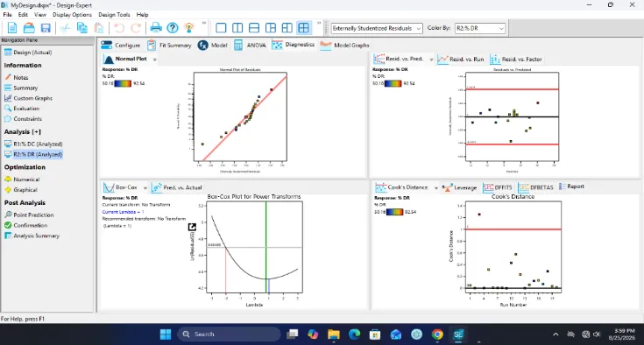Show the Leverage graph
Screen dimensions: 644x345
(459, 187)
